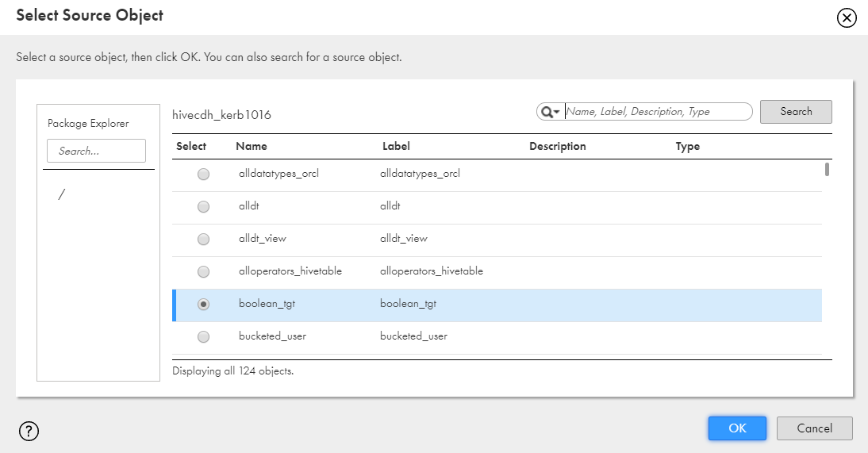Click the alldt_view name cell
Image resolution: width=868 pixels, height=453 pixels.
[x=263, y=239]
